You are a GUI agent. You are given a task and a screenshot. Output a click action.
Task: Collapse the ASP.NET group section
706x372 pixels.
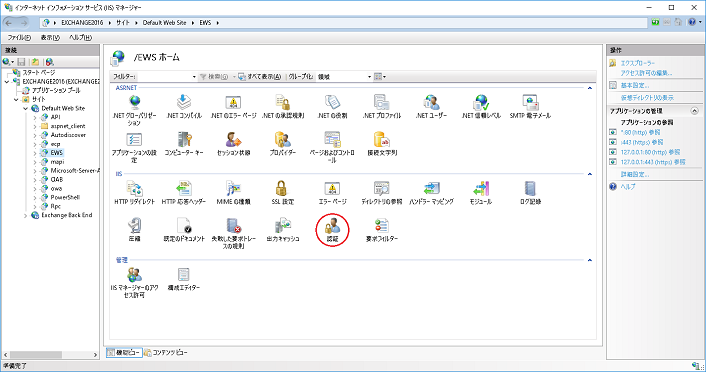click(x=589, y=88)
